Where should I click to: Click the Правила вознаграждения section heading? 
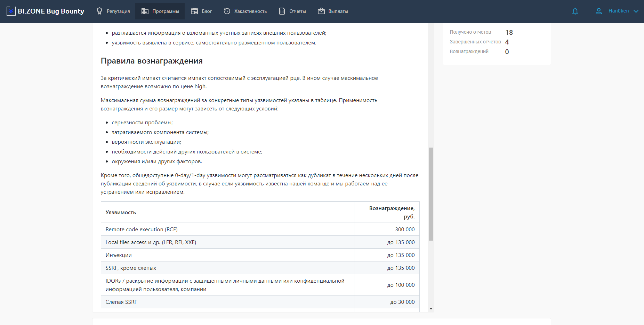[152, 61]
